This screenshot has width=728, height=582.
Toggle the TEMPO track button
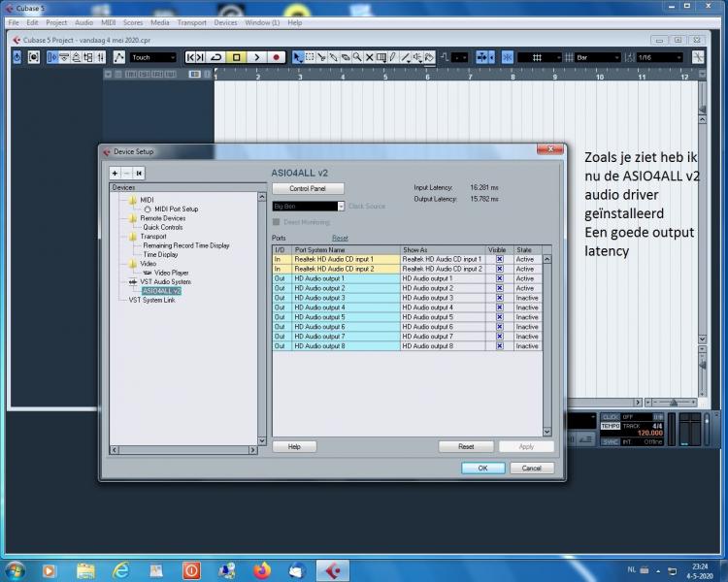pos(611,426)
